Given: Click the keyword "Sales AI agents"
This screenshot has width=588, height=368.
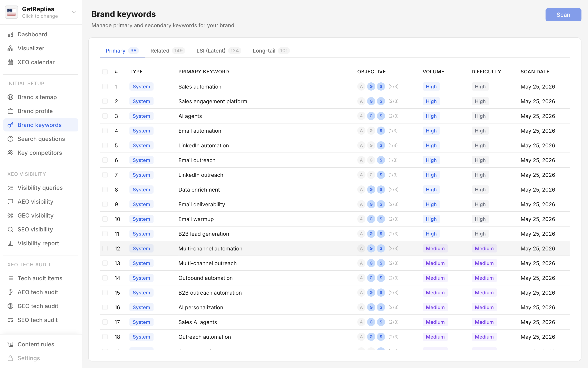Looking at the screenshot, I should coord(198,322).
